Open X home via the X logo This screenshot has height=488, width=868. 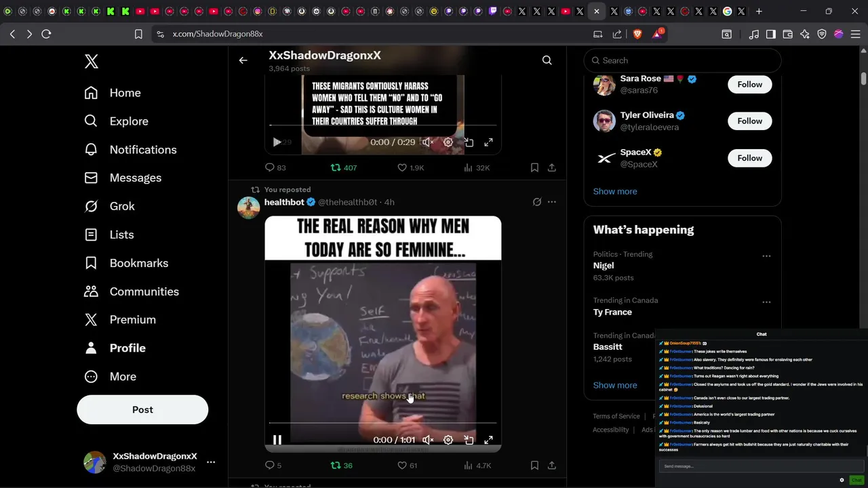(92, 61)
